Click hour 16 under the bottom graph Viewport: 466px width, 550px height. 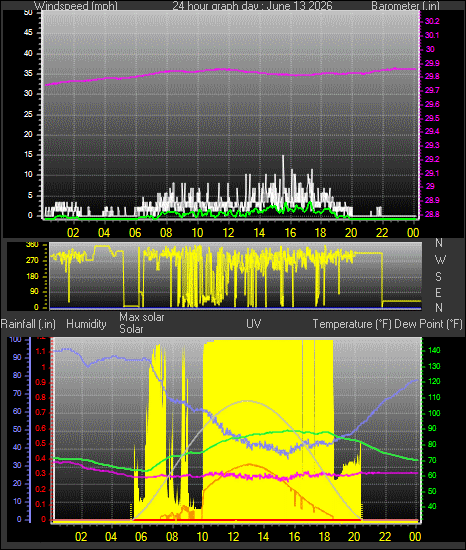pos(294,537)
